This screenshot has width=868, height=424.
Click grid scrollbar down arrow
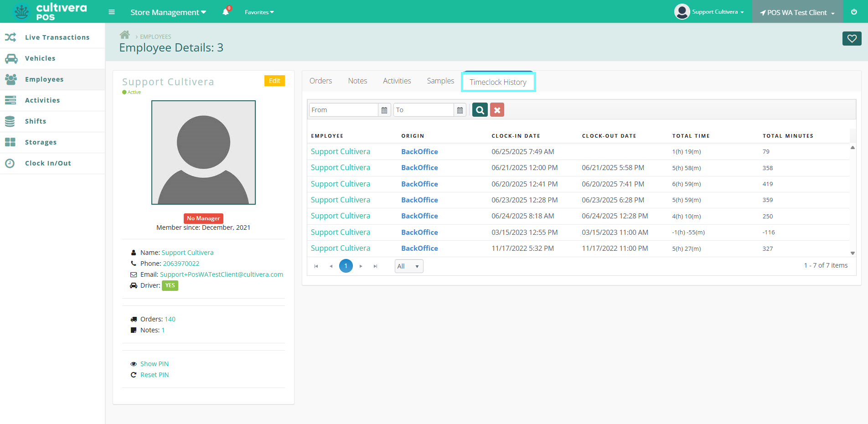click(x=852, y=253)
